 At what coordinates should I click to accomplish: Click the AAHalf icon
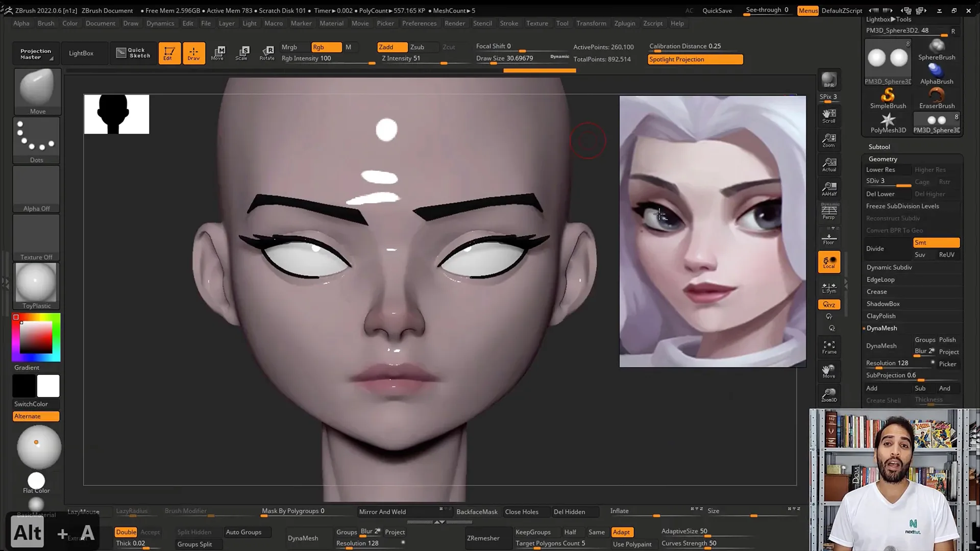coord(829,189)
